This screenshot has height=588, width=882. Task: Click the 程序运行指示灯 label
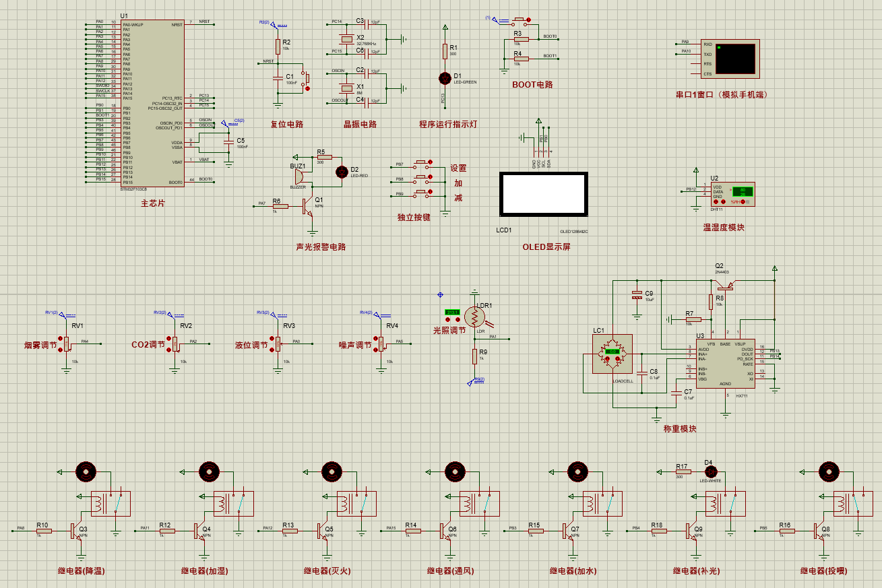point(448,124)
